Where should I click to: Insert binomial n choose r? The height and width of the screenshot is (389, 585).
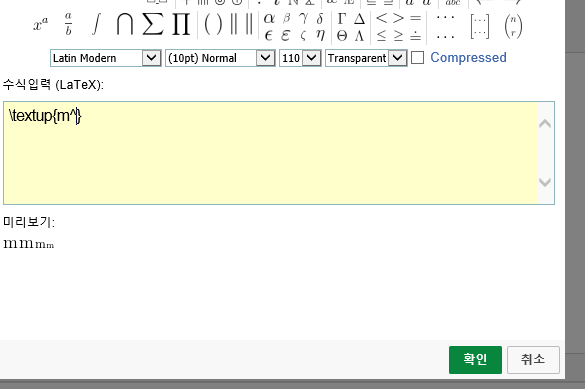[x=513, y=26]
